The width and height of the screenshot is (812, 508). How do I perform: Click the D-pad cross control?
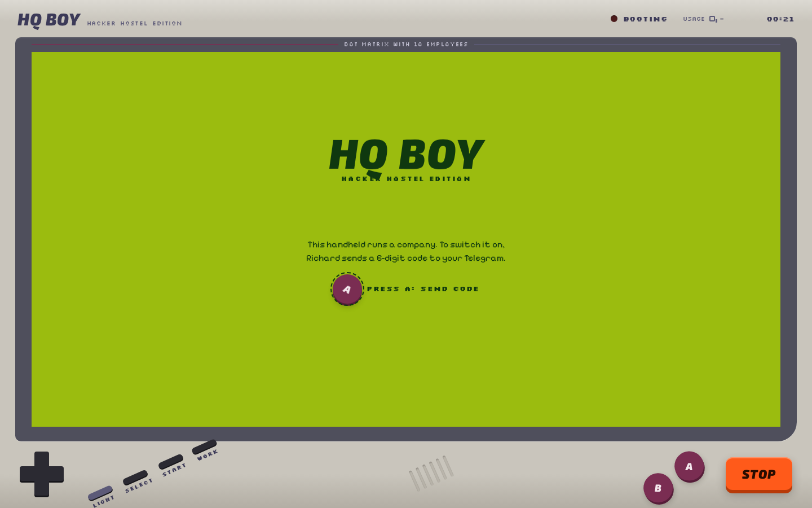[42, 474]
